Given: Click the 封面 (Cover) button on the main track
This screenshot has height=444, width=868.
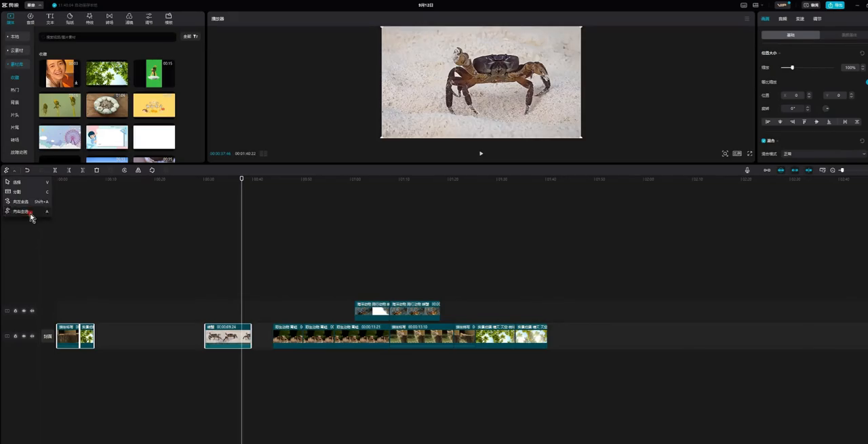Looking at the screenshot, I should 47,336.
